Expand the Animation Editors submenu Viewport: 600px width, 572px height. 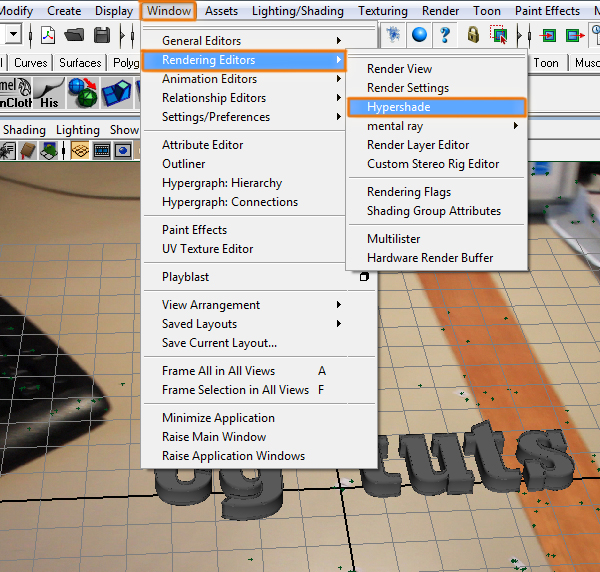[x=339, y=79]
